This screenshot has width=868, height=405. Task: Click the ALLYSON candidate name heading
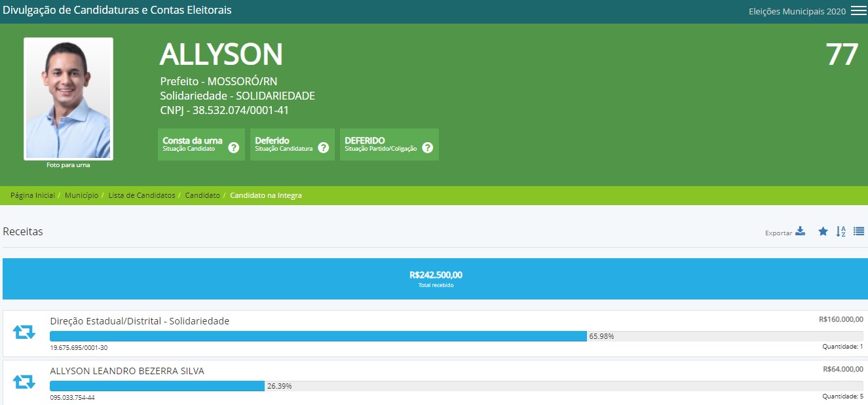coord(221,55)
